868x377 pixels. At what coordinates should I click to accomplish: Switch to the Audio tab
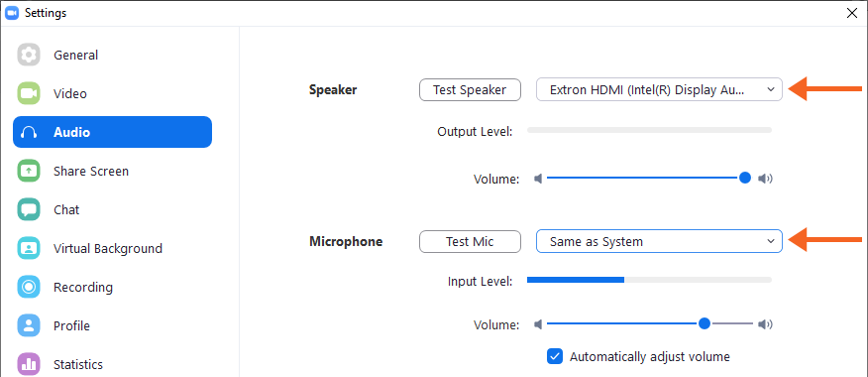[x=112, y=132]
